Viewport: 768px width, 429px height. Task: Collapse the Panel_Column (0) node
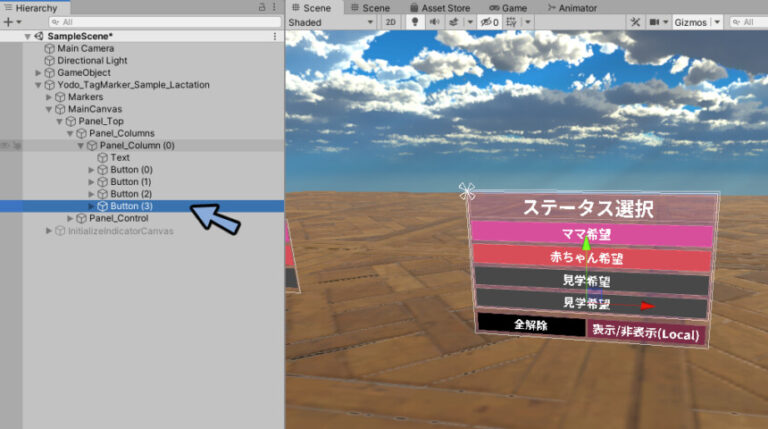(81, 145)
